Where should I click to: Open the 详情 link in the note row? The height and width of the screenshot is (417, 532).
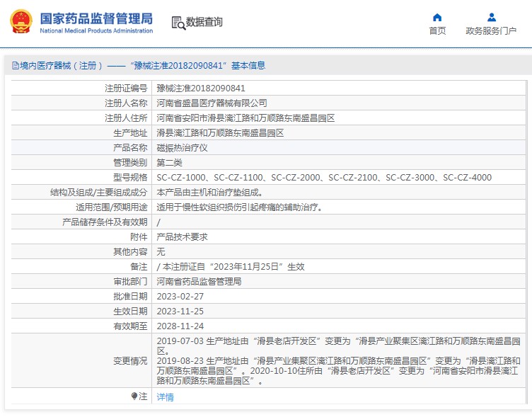(165, 397)
